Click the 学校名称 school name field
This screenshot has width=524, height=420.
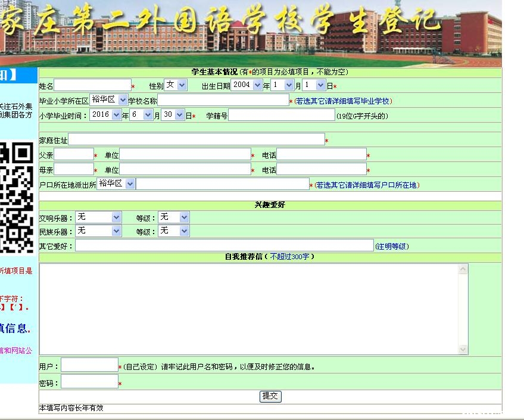[223, 100]
